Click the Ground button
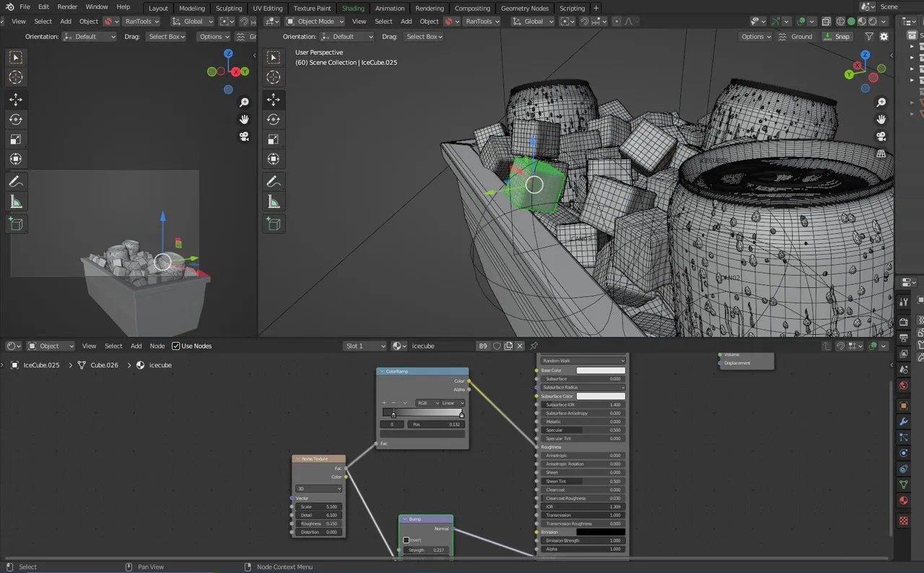 click(795, 37)
